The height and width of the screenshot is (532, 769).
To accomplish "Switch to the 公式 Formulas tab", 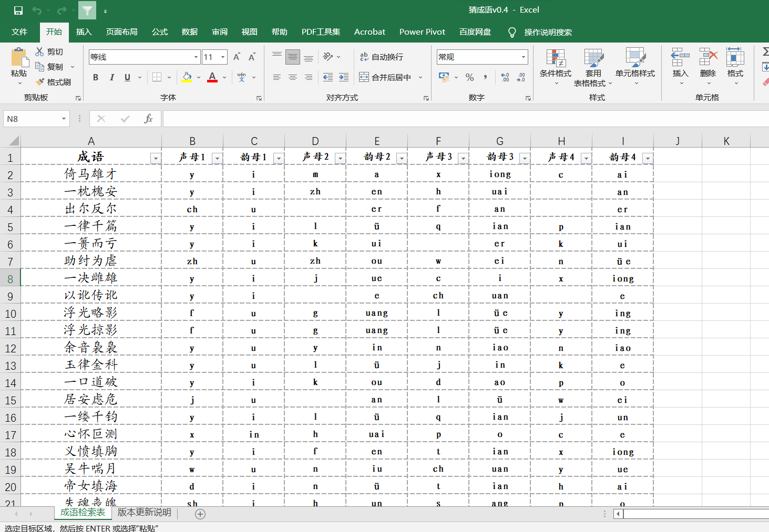I will pos(160,32).
